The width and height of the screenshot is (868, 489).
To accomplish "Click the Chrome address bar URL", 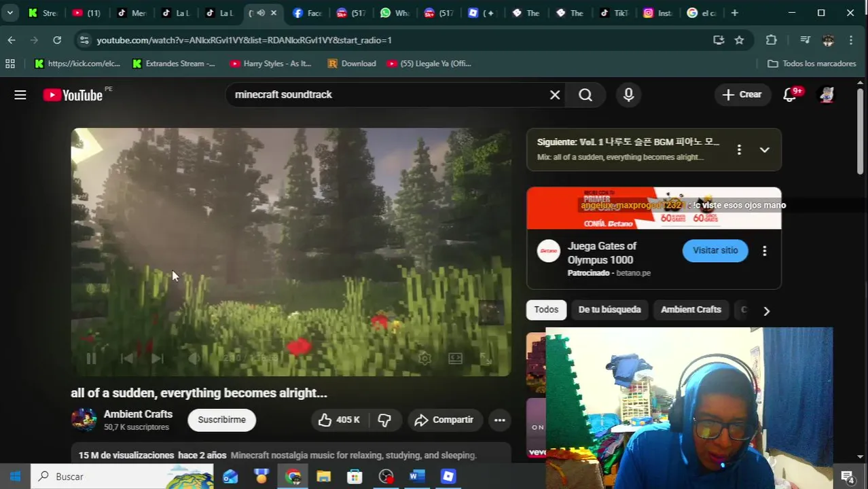I will (x=244, y=40).
